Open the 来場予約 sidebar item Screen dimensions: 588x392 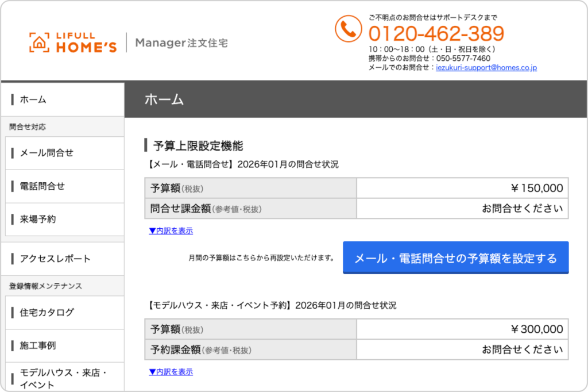pyautogui.click(x=38, y=219)
